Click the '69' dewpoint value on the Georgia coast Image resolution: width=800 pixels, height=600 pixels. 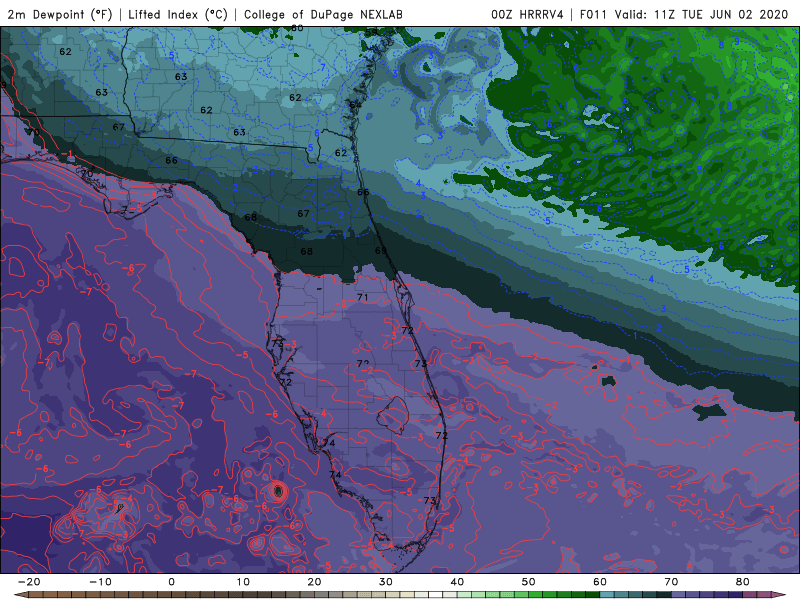click(x=381, y=251)
